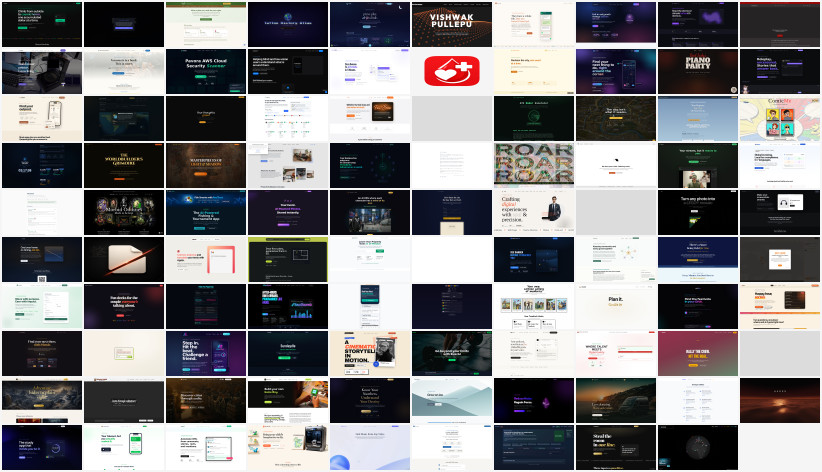Select the folded cream paper shape thumbnail
The width and height of the screenshot is (822, 472).
pos(124,260)
